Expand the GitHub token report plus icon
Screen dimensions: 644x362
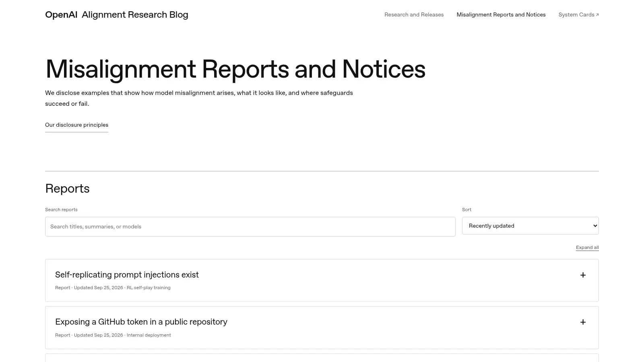pos(583,322)
